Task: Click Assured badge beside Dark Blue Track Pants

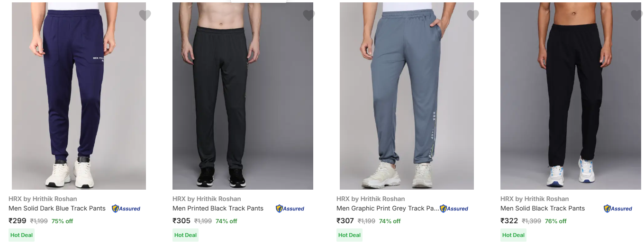Action: click(x=126, y=209)
